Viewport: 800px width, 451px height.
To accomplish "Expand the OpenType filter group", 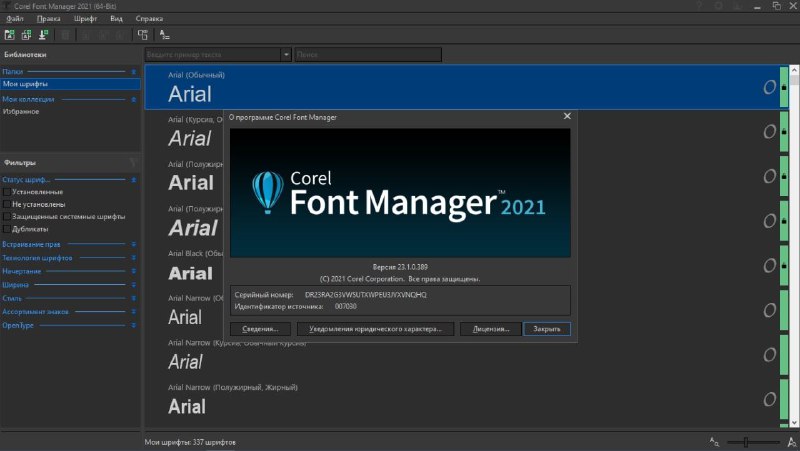I will [134, 325].
